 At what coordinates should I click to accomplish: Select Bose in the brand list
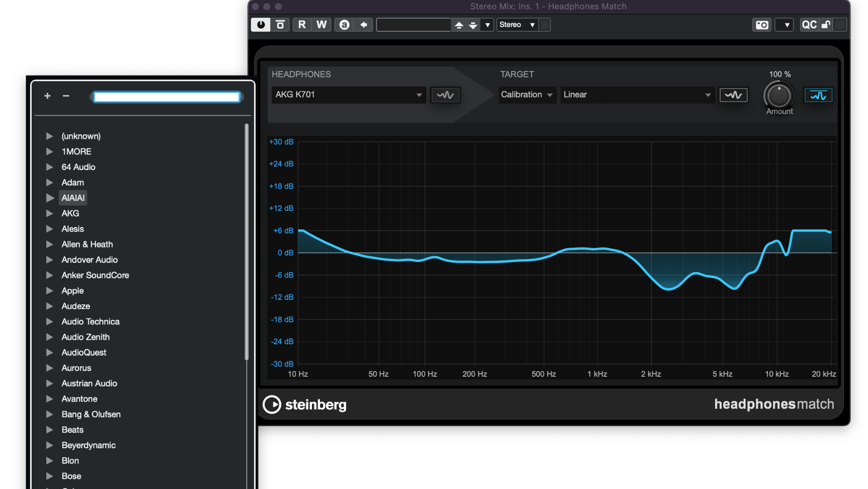71,476
